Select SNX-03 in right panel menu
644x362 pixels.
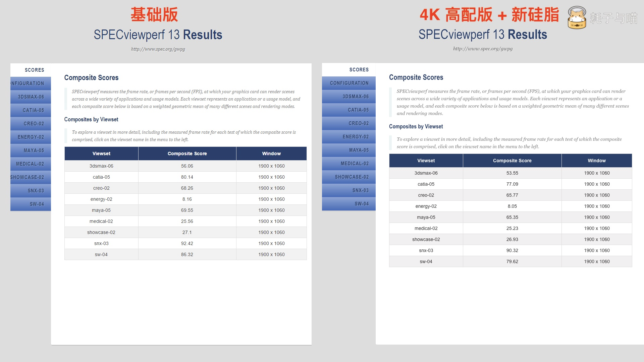click(349, 190)
